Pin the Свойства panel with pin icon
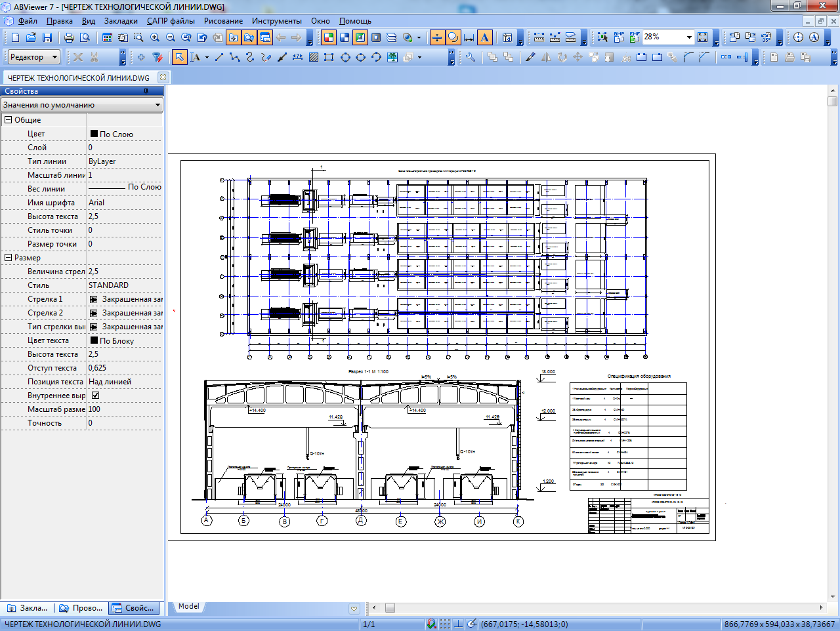840x631 pixels. (x=146, y=91)
